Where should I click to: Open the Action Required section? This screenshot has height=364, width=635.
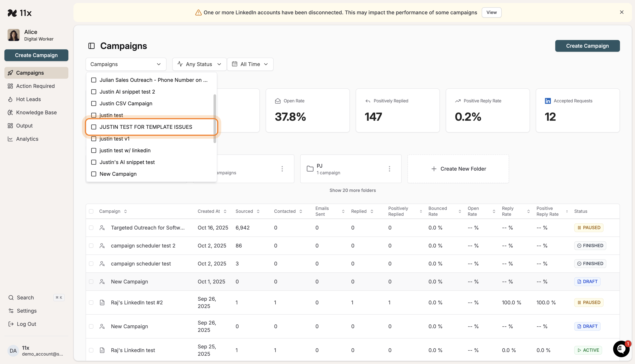[35, 86]
